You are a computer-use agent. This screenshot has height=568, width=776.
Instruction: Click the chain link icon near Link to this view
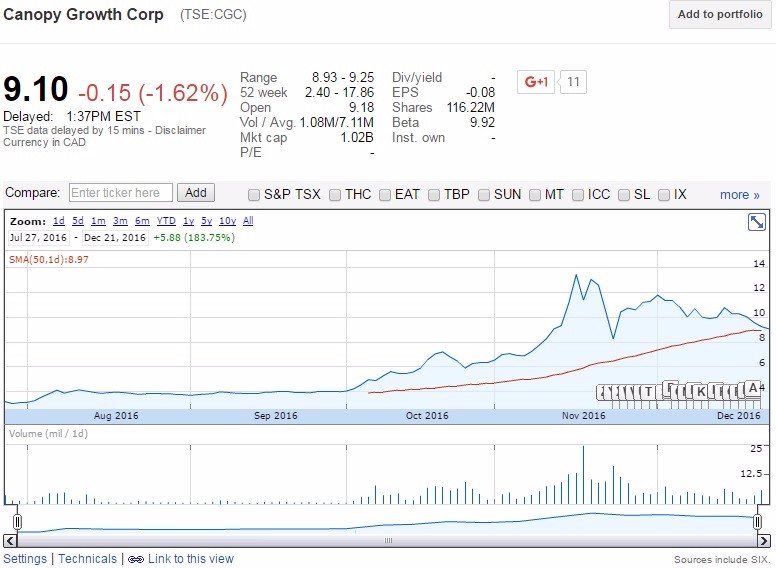tap(136, 560)
